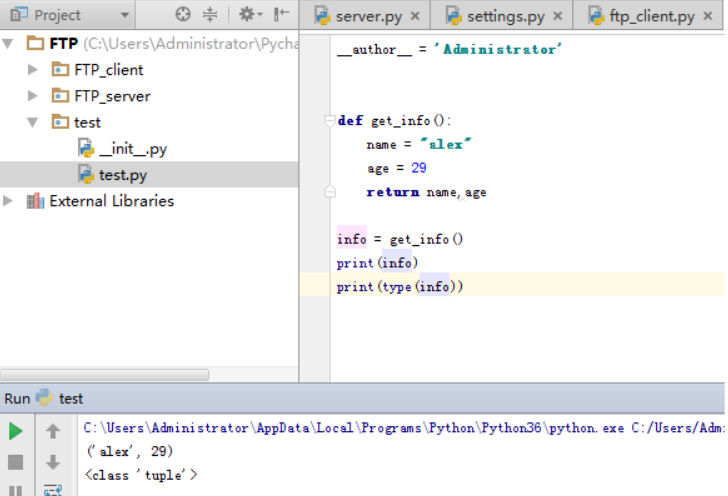Switch to the server.py tab

coord(368,16)
